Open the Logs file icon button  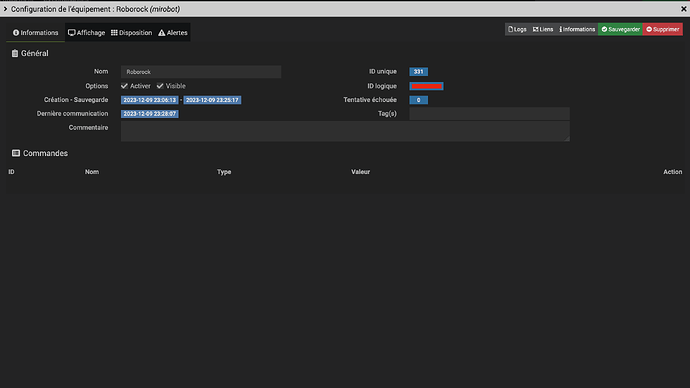(517, 29)
